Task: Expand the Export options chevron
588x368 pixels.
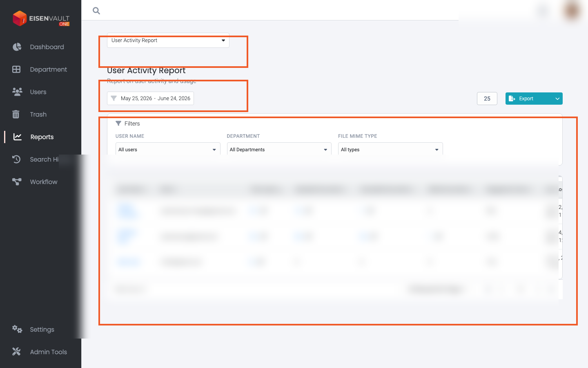Action: pyautogui.click(x=557, y=99)
